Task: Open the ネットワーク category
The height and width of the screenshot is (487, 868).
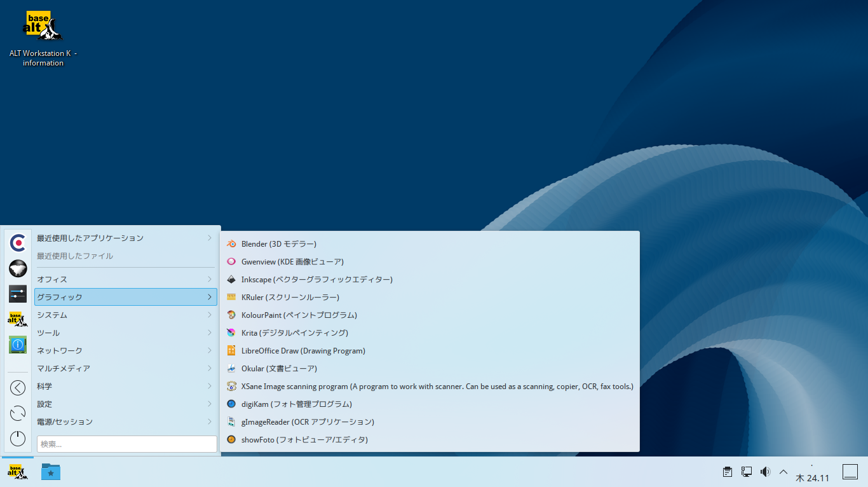Action: (126, 350)
